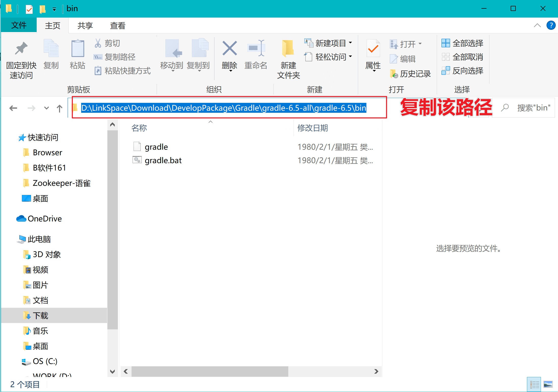Click the horizontal scrollbar thumb
Viewport: 558px width, 392px height.
pyautogui.click(x=209, y=371)
